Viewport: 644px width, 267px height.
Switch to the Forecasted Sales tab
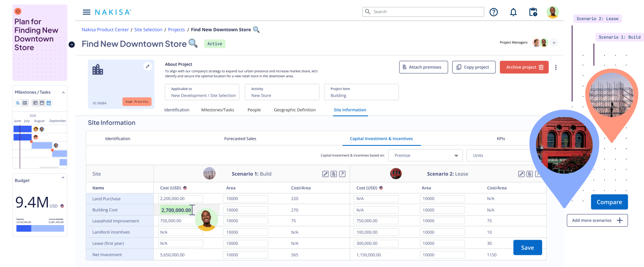(x=240, y=138)
